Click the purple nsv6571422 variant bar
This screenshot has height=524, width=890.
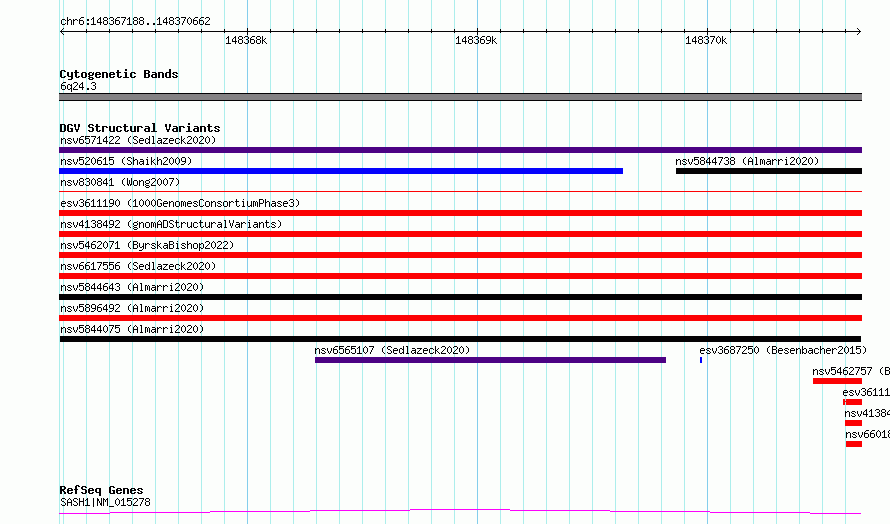click(x=460, y=150)
